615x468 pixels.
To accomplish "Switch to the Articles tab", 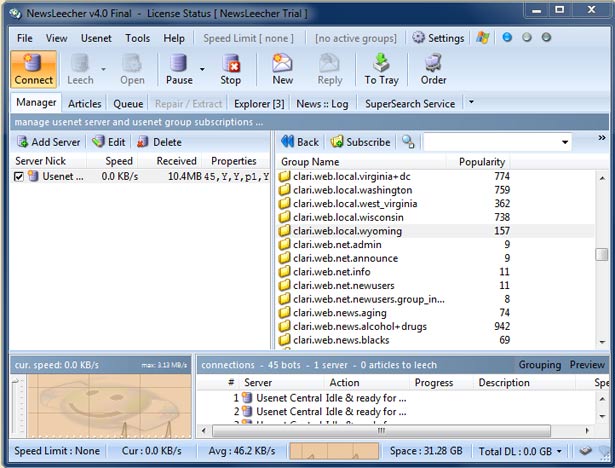I will pyautogui.click(x=84, y=104).
